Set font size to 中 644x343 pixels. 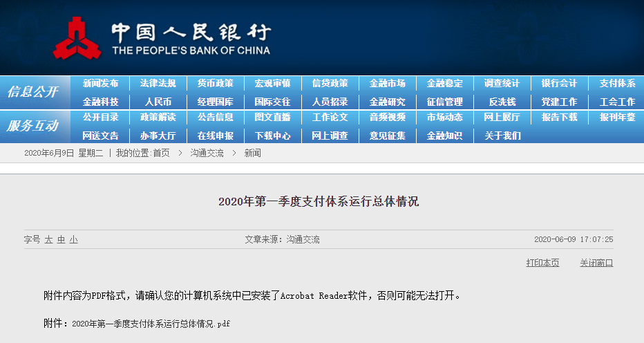pos(61,239)
